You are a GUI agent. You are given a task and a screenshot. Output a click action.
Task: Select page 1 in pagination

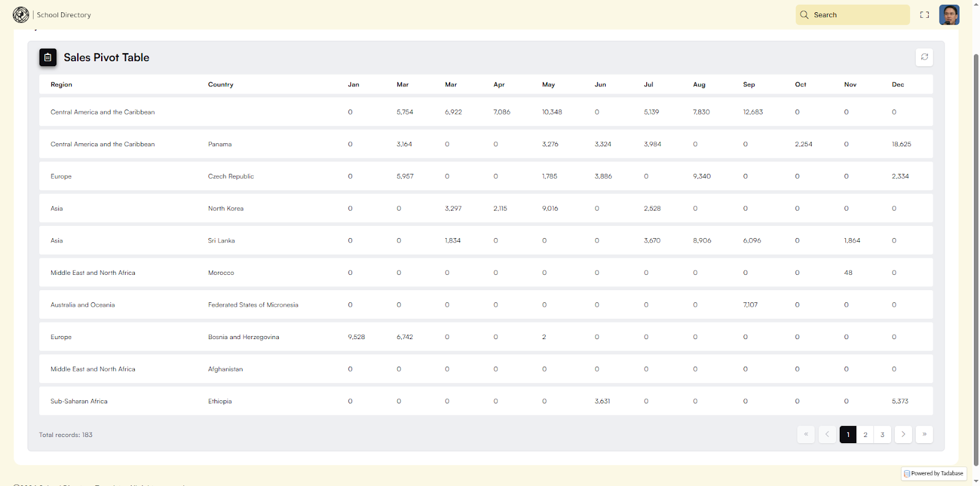848,435
